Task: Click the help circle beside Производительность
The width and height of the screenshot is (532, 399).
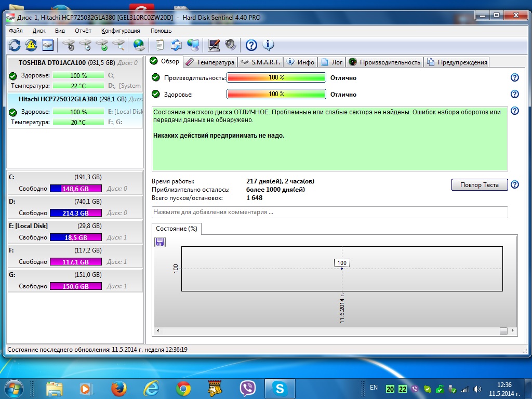Action: click(514, 77)
